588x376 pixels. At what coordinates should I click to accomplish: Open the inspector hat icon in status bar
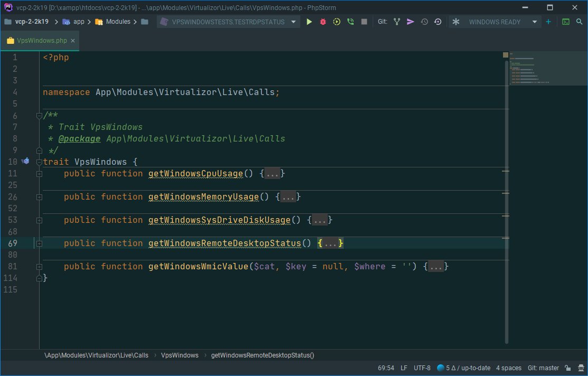581,368
